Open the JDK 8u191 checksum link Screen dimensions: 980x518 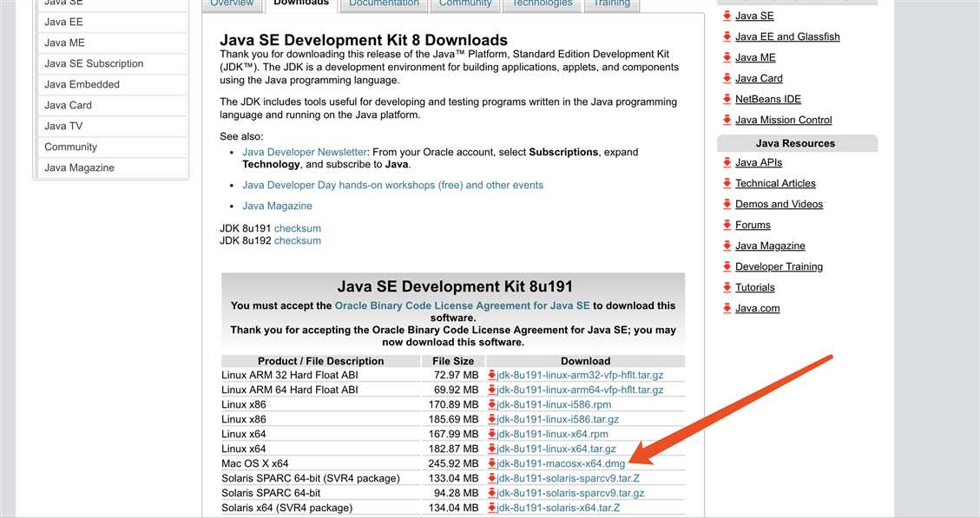(x=297, y=228)
